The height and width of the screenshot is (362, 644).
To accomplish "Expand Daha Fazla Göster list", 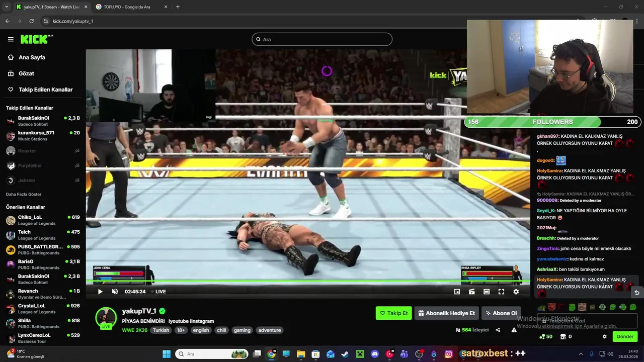I will click(x=24, y=195).
